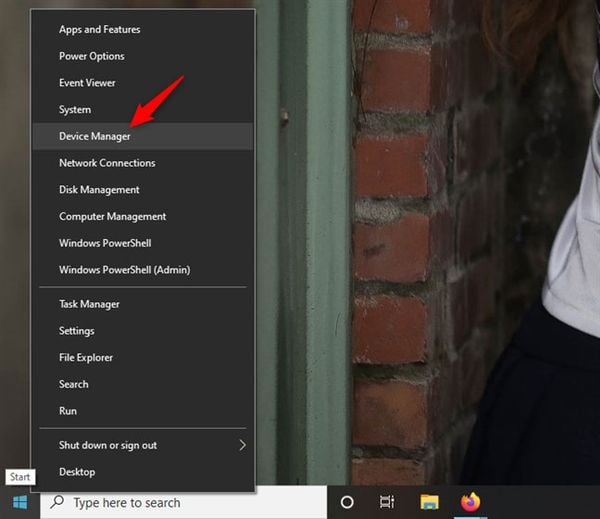The height and width of the screenshot is (519, 600).
Task: Open Task Manager from the menu
Action: [x=89, y=304]
